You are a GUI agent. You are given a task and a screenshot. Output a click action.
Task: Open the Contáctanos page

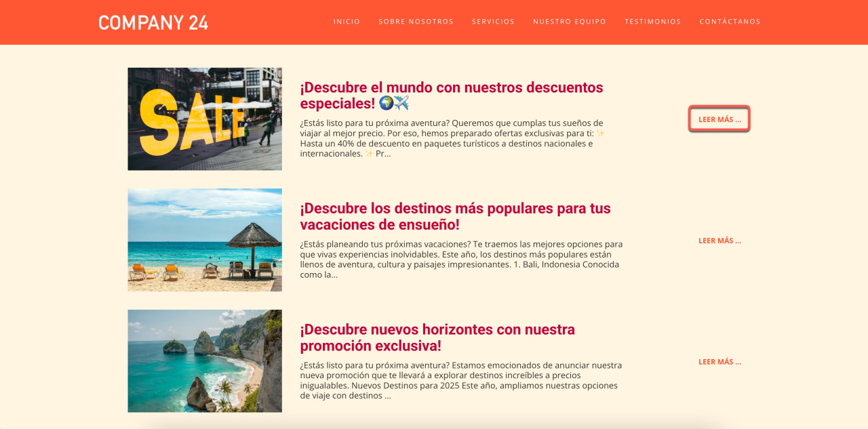coord(730,22)
